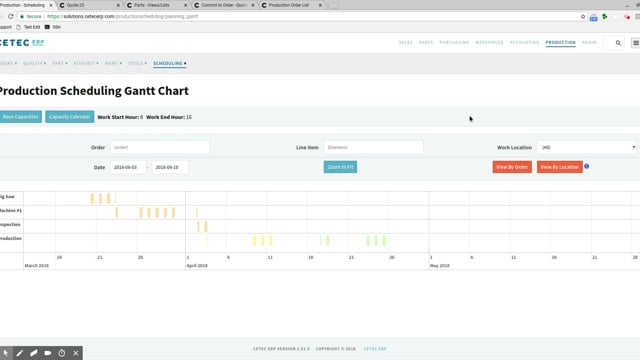Image resolution: width=640 pixels, height=360 pixels.
Task: Open a new browser tab
Action: tap(333, 5)
